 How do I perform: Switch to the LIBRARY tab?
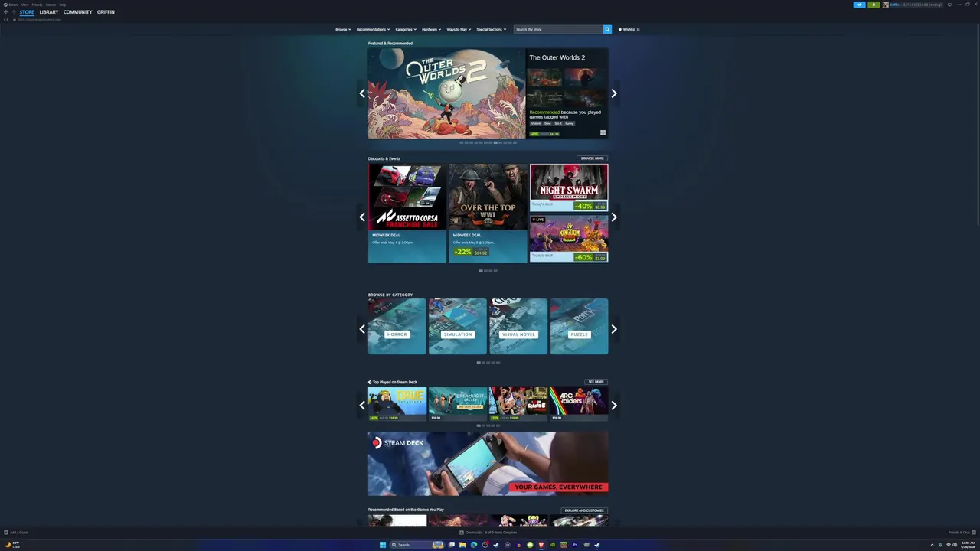click(x=49, y=12)
